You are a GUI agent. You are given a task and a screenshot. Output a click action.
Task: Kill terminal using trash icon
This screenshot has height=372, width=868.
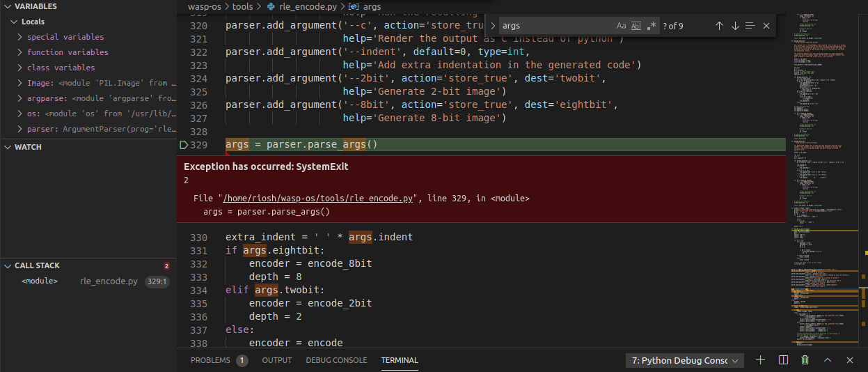pyautogui.click(x=805, y=360)
